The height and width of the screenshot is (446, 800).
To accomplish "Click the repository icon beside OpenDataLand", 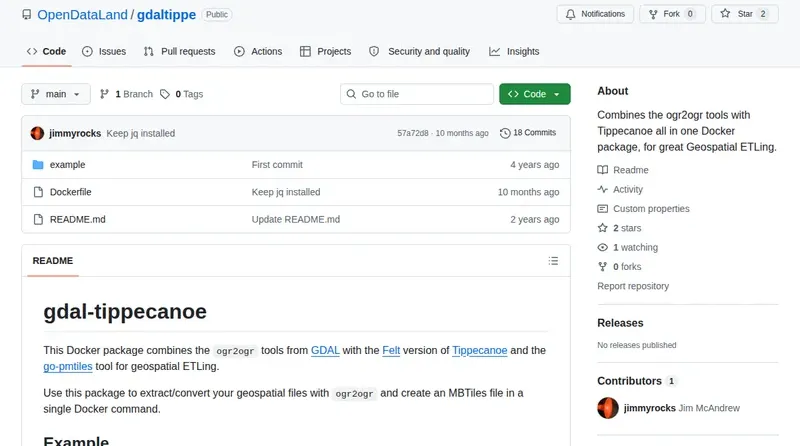I will [27, 15].
